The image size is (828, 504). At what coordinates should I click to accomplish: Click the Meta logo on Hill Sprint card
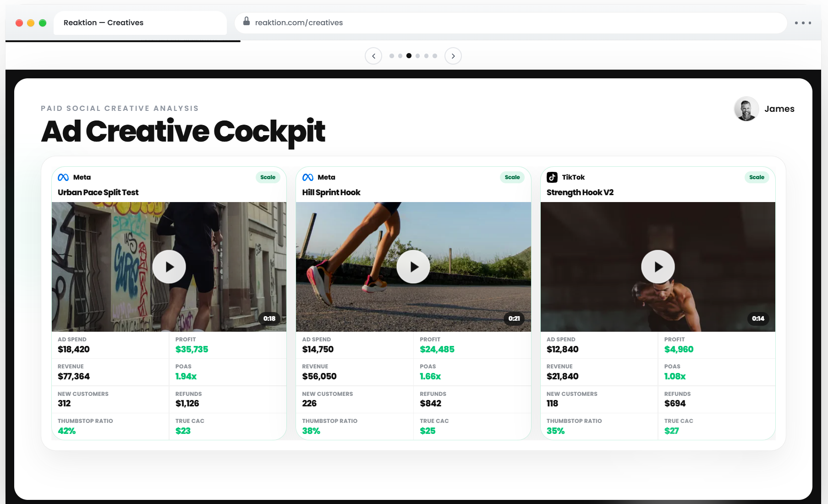point(308,177)
